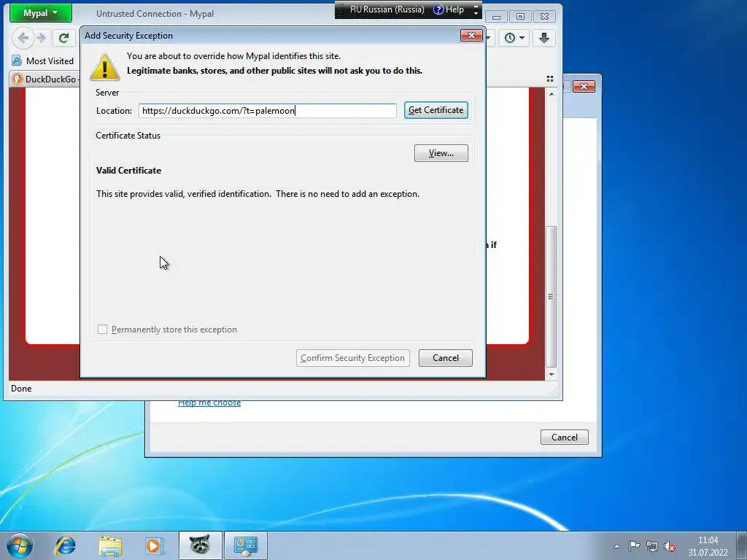Click the RU Russian language indicator
The height and width of the screenshot is (560, 747).
(x=387, y=9)
